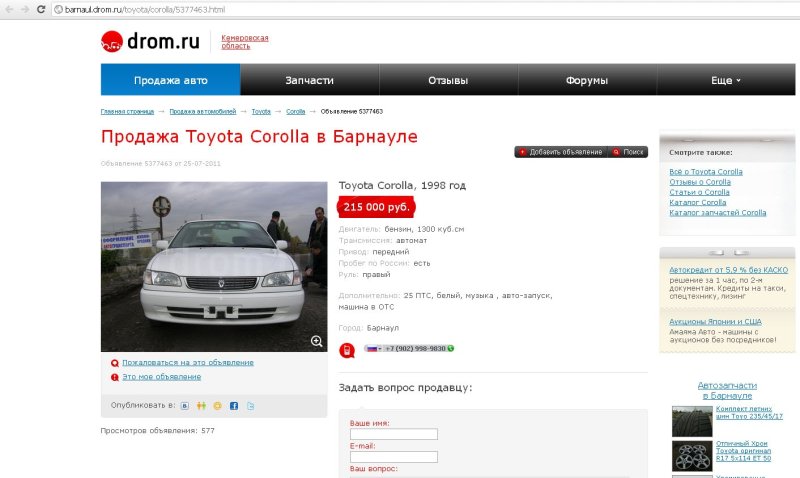Change region via Кемеровская область link
Viewport: 800px width, 478px height.
pyautogui.click(x=244, y=42)
